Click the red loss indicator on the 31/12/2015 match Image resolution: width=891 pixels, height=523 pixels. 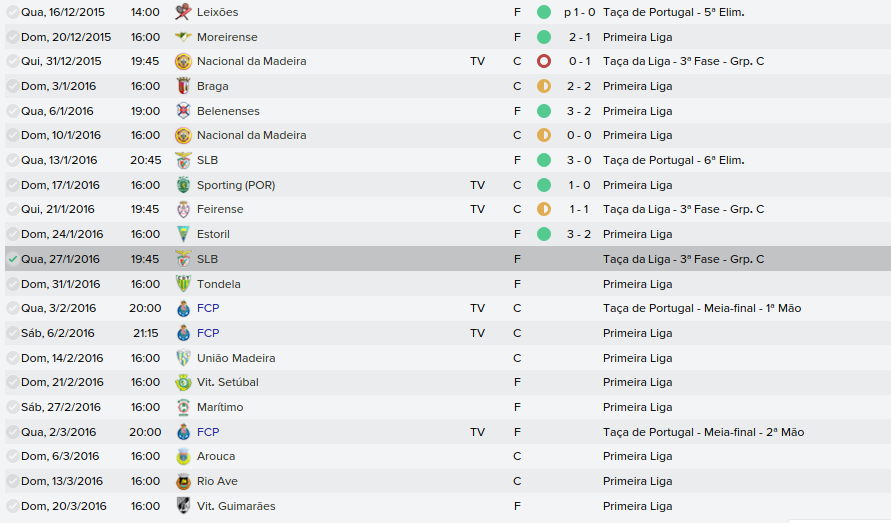pos(544,61)
